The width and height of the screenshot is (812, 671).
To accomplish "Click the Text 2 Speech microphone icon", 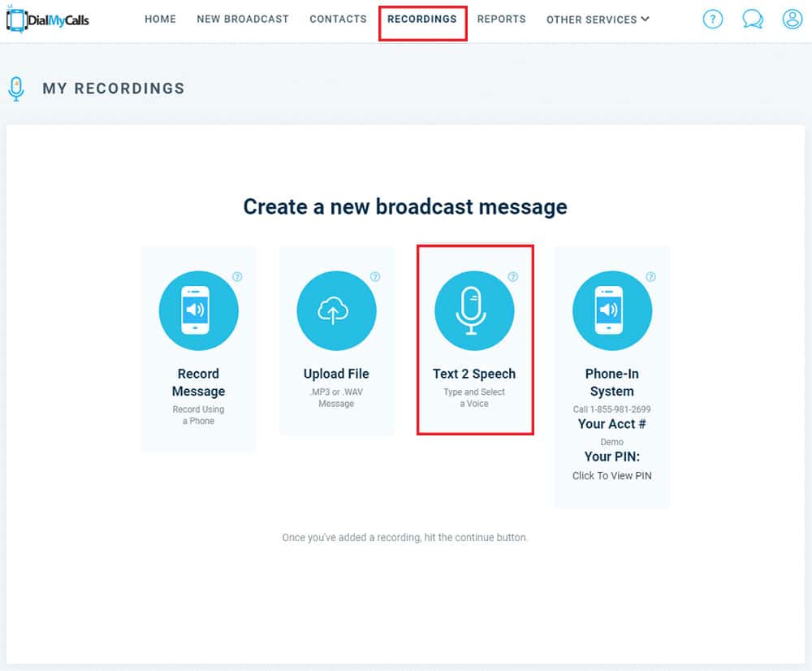I will coord(474,310).
